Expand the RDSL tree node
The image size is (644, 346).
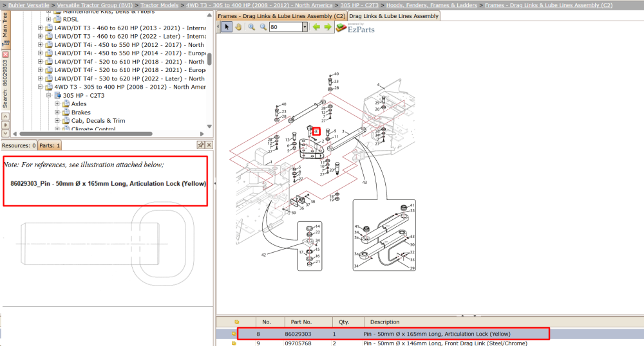tap(48, 19)
